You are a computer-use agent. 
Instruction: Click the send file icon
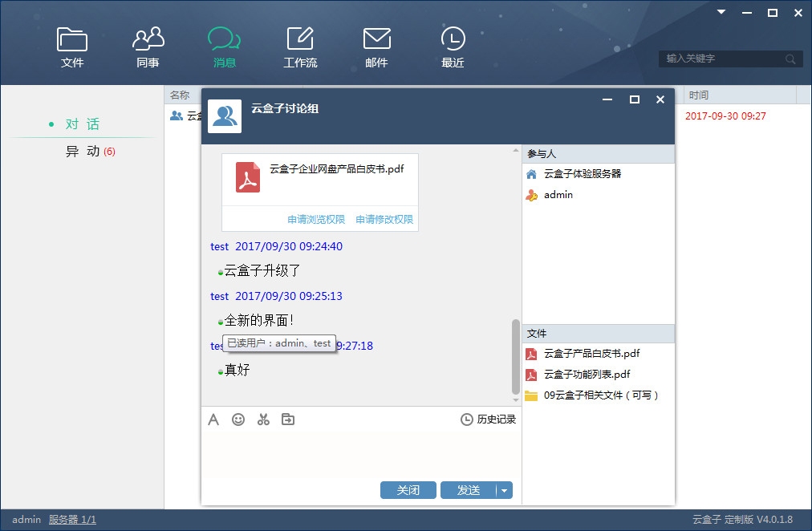pos(288,420)
